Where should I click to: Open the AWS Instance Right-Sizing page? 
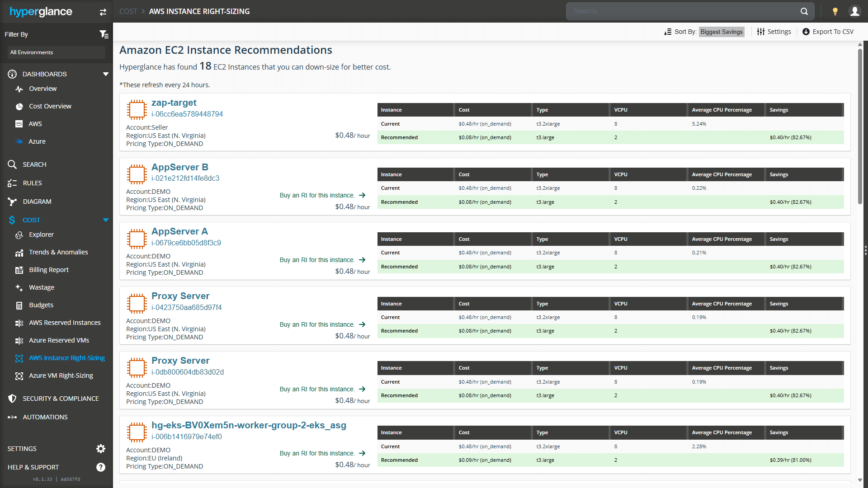[67, 358]
